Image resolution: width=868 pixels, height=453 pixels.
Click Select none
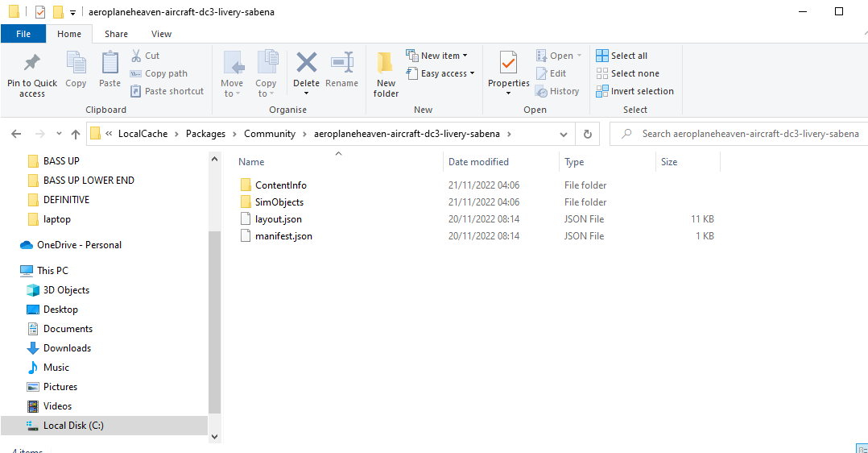pos(628,73)
